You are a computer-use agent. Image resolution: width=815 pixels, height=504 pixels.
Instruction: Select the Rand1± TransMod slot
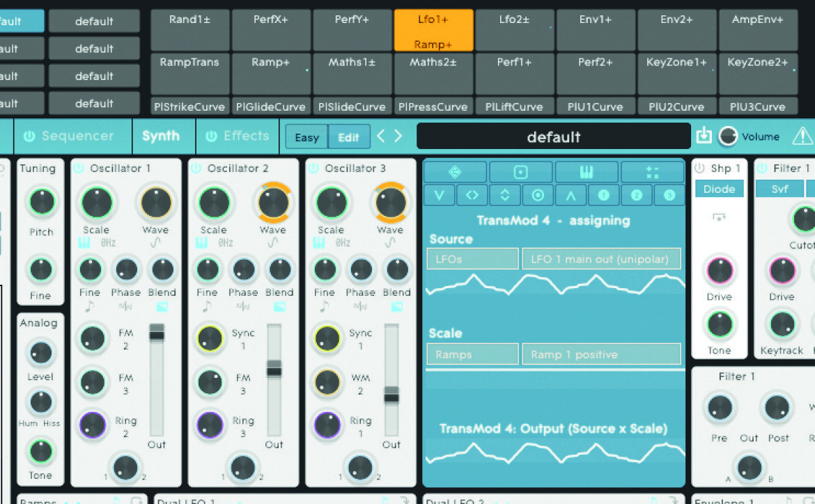[189, 30]
